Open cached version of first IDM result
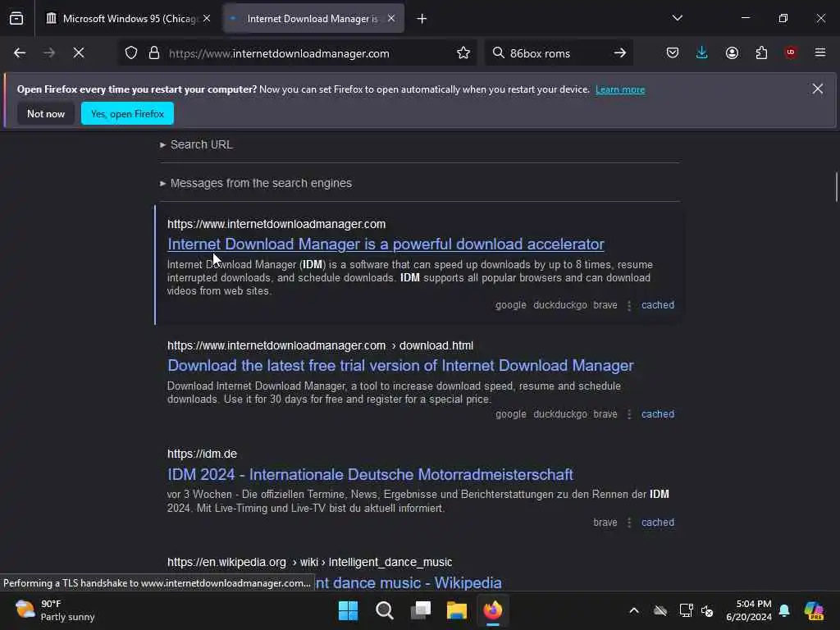Image resolution: width=840 pixels, height=630 pixels. [658, 305]
